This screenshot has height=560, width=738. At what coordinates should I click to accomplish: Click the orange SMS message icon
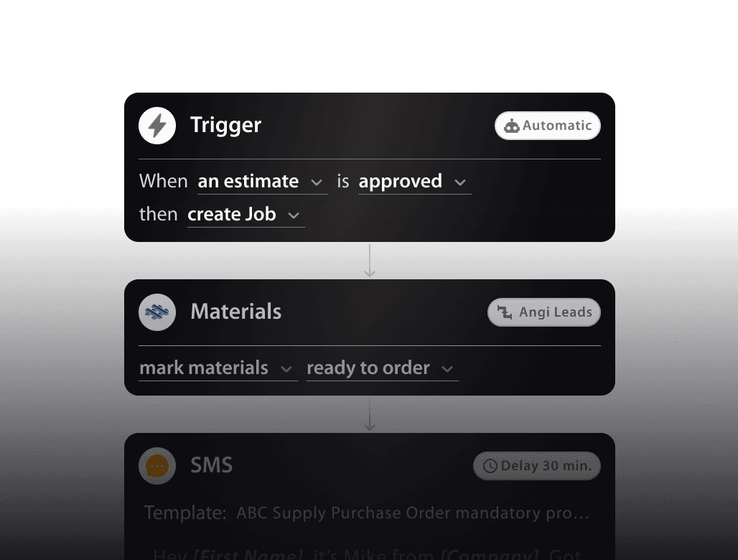[157, 466]
